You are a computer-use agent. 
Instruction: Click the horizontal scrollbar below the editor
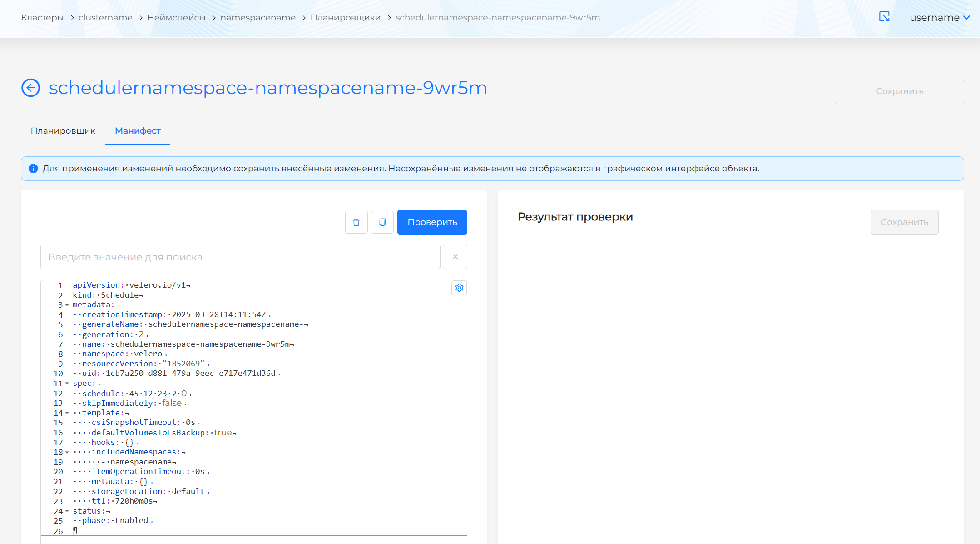[x=253, y=540]
